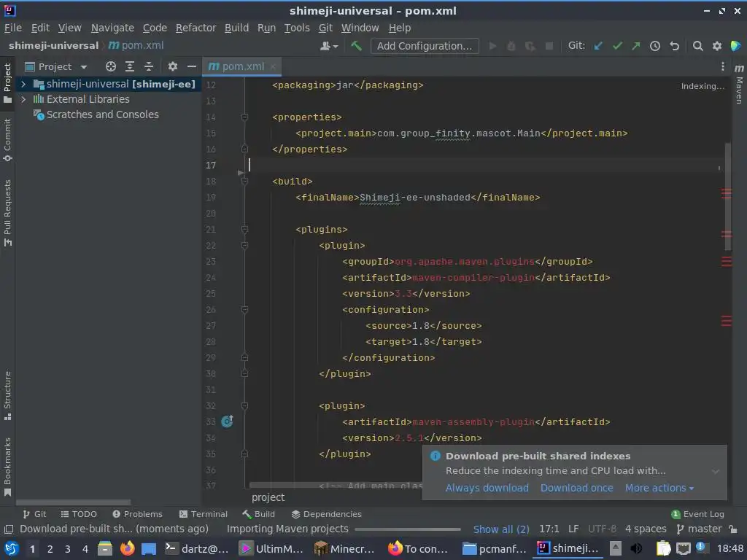Open the Commit tool window
The width and height of the screenshot is (747, 560).
7,140
